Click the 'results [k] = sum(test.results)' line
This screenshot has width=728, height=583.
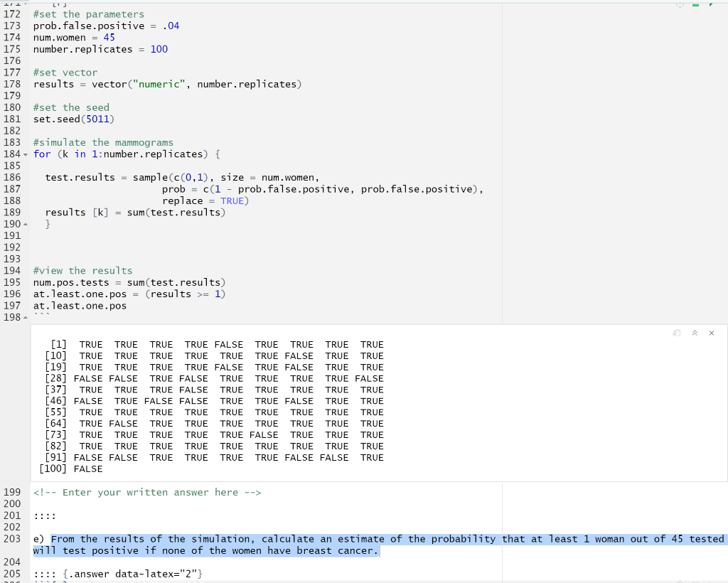(135, 213)
